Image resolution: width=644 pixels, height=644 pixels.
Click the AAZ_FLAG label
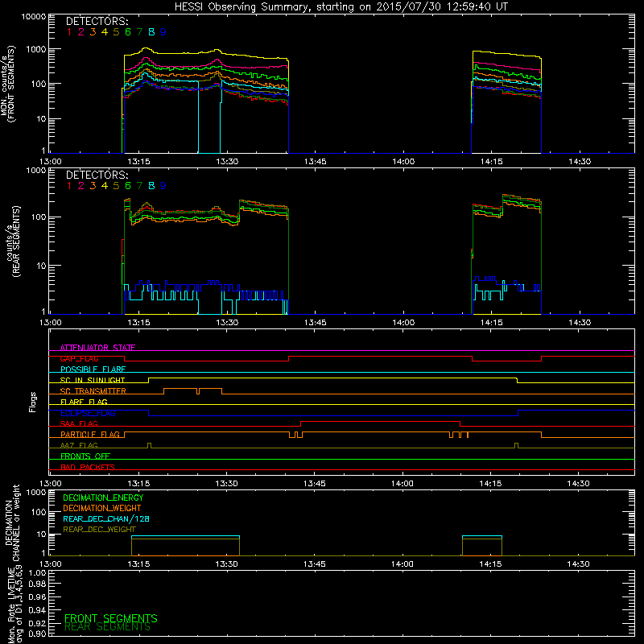tap(79, 445)
